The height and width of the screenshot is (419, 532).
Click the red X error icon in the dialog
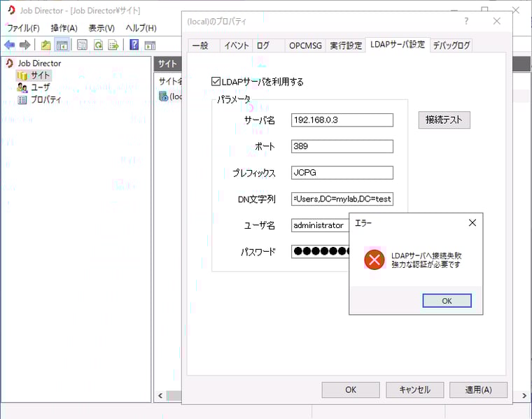pyautogui.click(x=374, y=260)
